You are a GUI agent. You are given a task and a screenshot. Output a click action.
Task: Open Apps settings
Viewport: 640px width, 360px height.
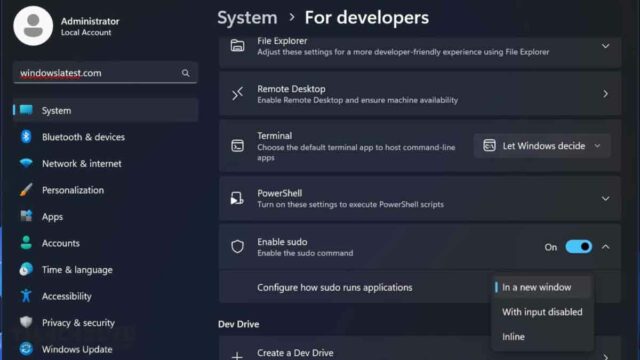(x=106, y=216)
